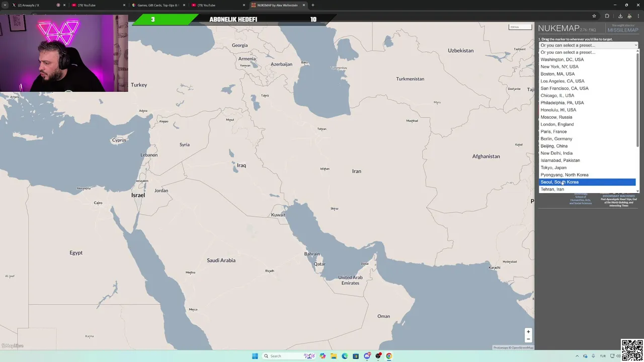Open the OpenStreetMap attribution link
Viewport: 644px width, 362px height.
[522, 348]
